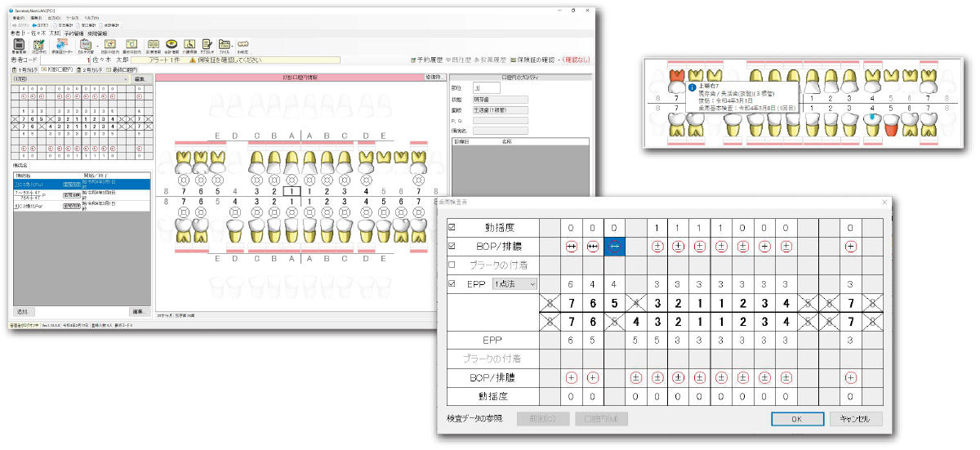Toggle the BOP/排膿 row checkbox
This screenshot has width=980, height=450.
(452, 245)
